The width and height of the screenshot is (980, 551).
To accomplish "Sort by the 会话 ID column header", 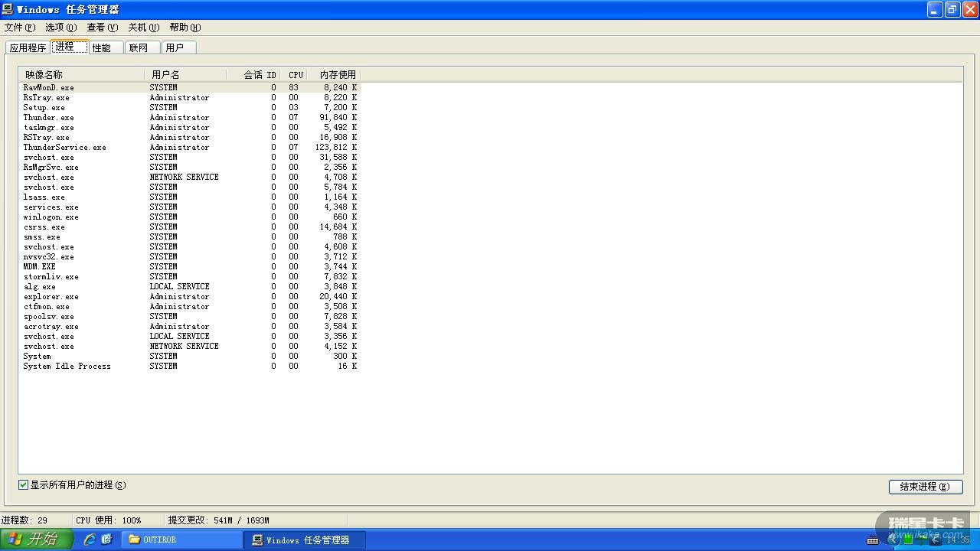I will pos(254,75).
